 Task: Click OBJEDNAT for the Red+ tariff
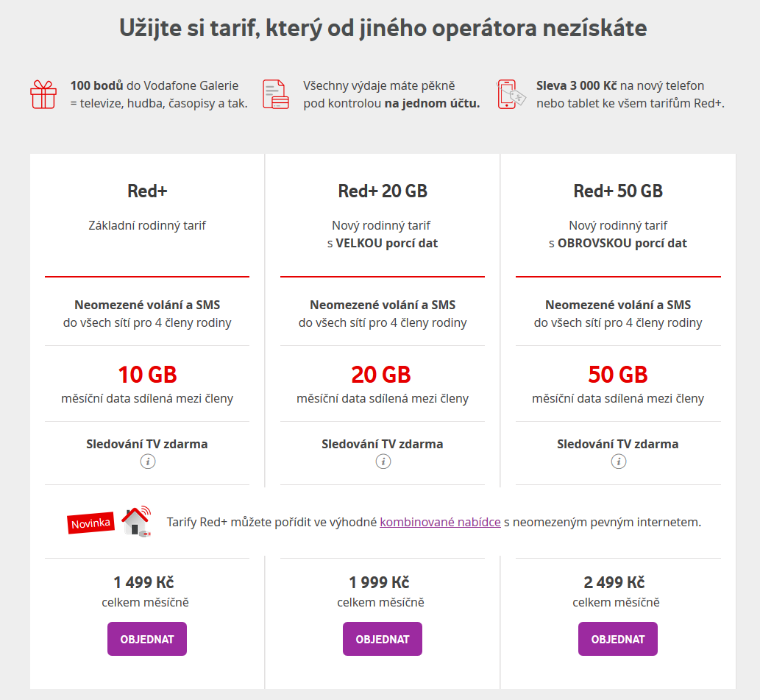pyautogui.click(x=146, y=638)
